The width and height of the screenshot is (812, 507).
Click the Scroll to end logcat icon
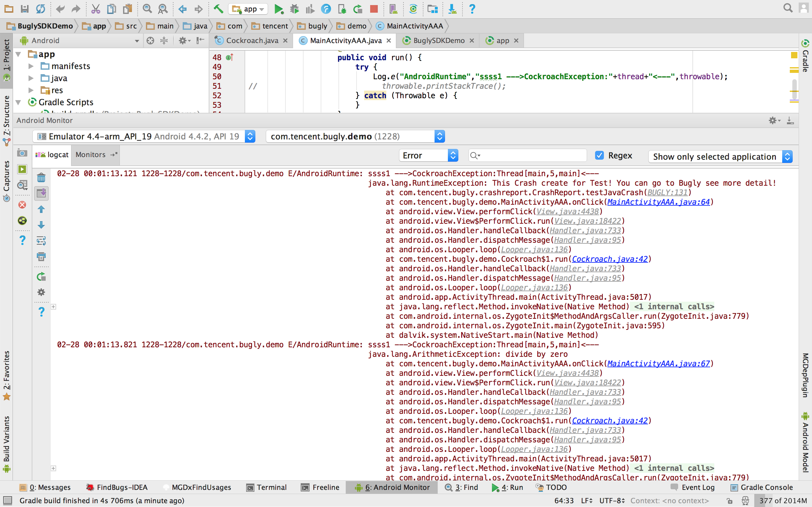tap(41, 193)
